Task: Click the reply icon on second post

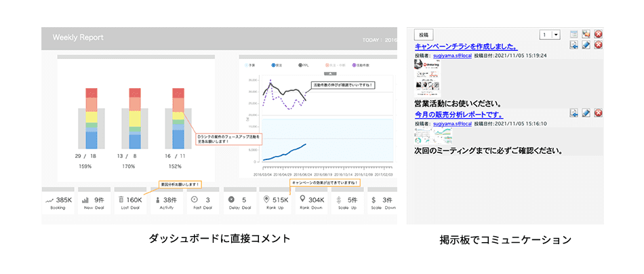Action: pos(573,113)
